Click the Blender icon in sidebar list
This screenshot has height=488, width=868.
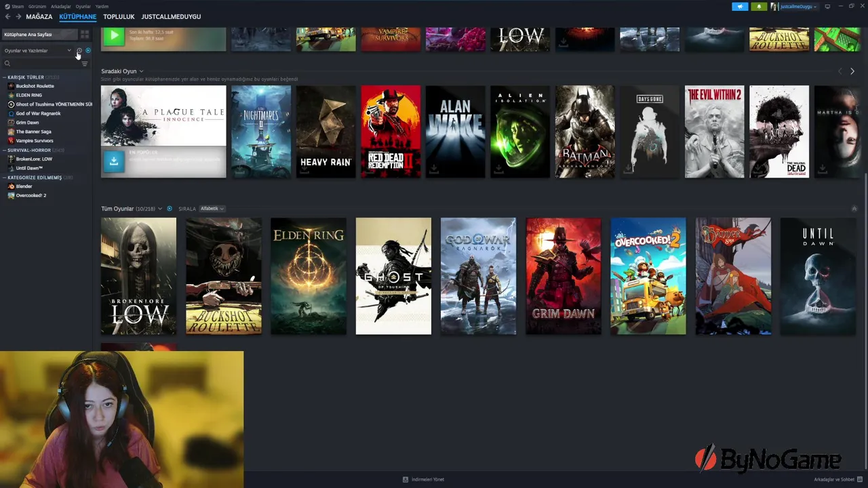[11, 186]
